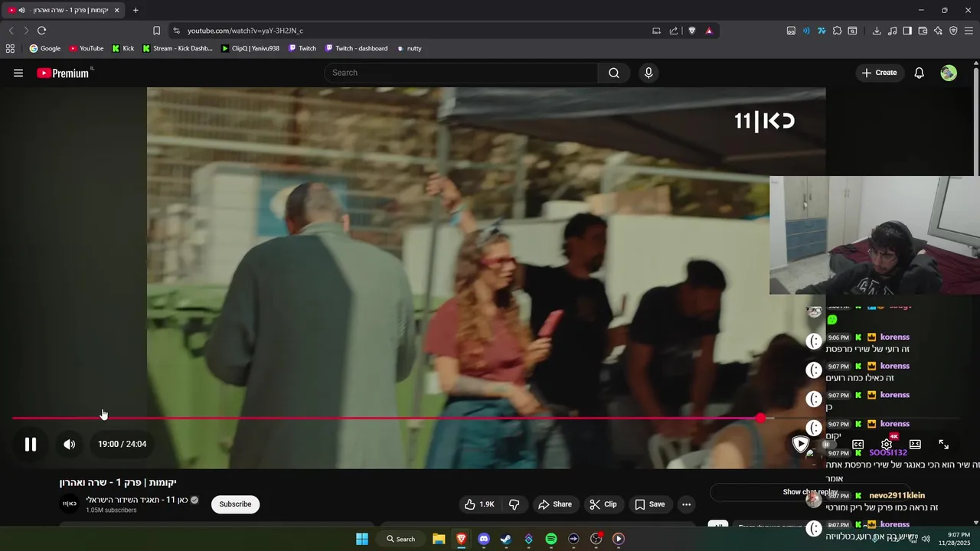The height and width of the screenshot is (551, 980).
Task: Open the browser extensions puzzle icon
Action: (x=837, y=31)
